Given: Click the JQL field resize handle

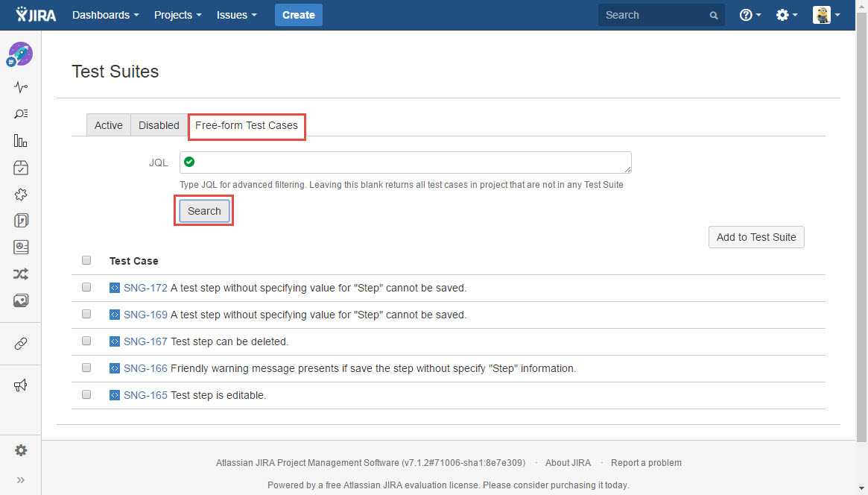Looking at the screenshot, I should tap(628, 169).
